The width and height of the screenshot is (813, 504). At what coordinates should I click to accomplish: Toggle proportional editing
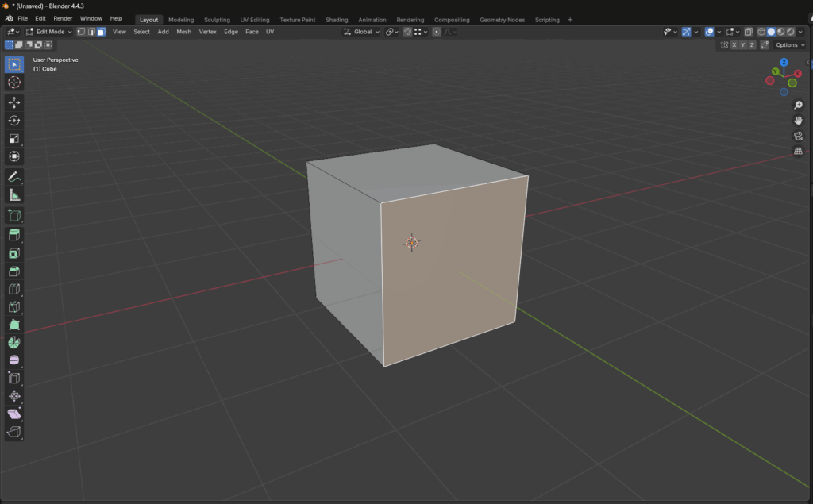pyautogui.click(x=437, y=32)
